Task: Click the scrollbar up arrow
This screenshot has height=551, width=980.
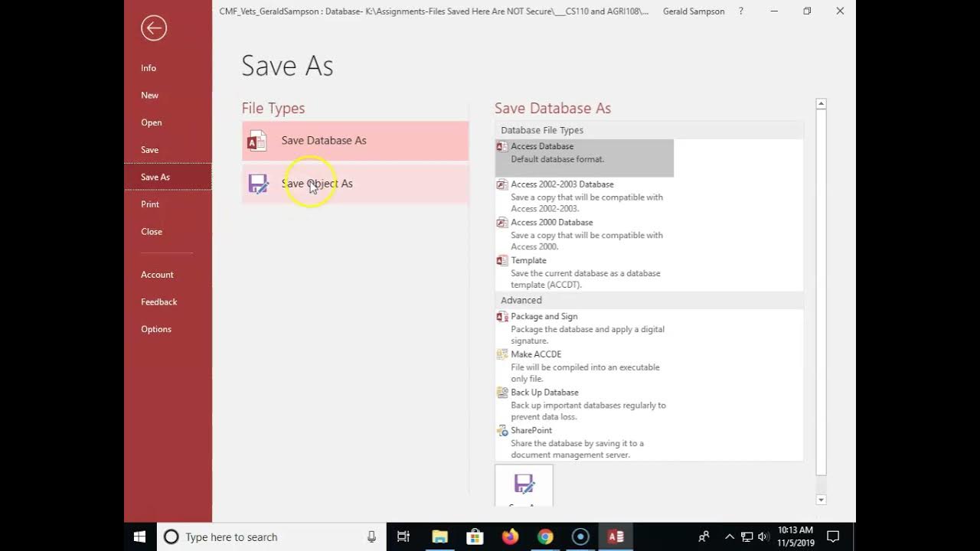Action: click(x=821, y=103)
